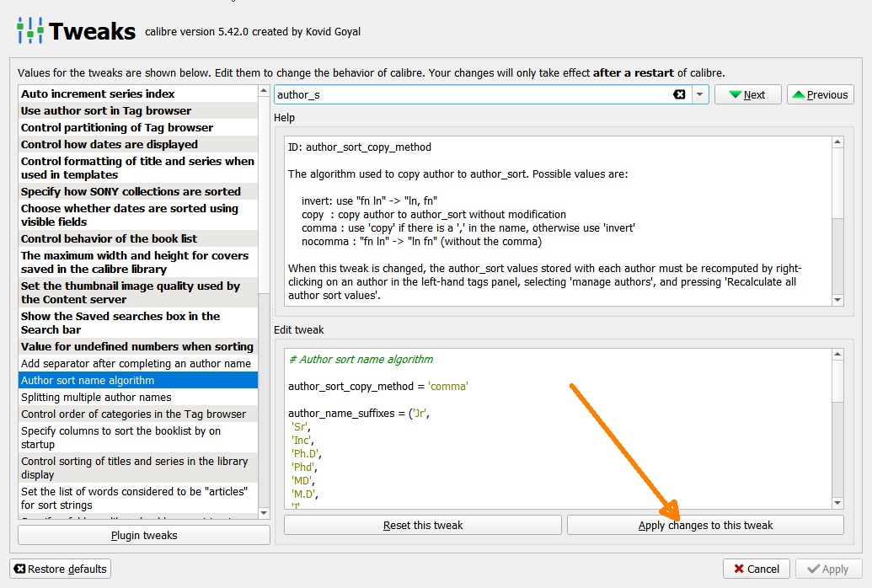Click the 'ID: author_sort_copy_method' help text
Viewport: 872px width, 588px height.
click(x=359, y=147)
